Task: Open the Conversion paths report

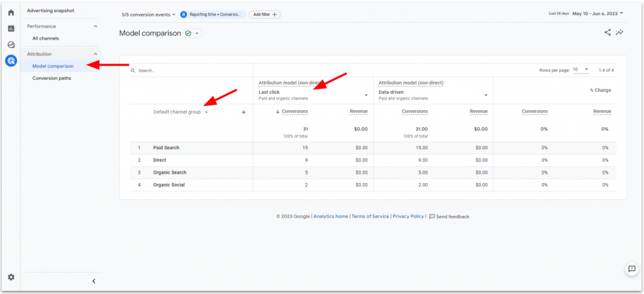Action: pos(52,79)
